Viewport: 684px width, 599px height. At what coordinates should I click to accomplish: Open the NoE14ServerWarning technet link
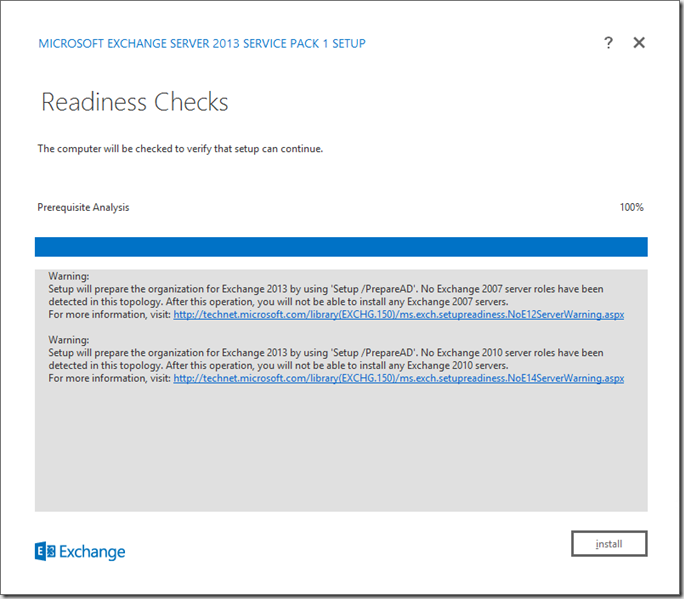(398, 379)
